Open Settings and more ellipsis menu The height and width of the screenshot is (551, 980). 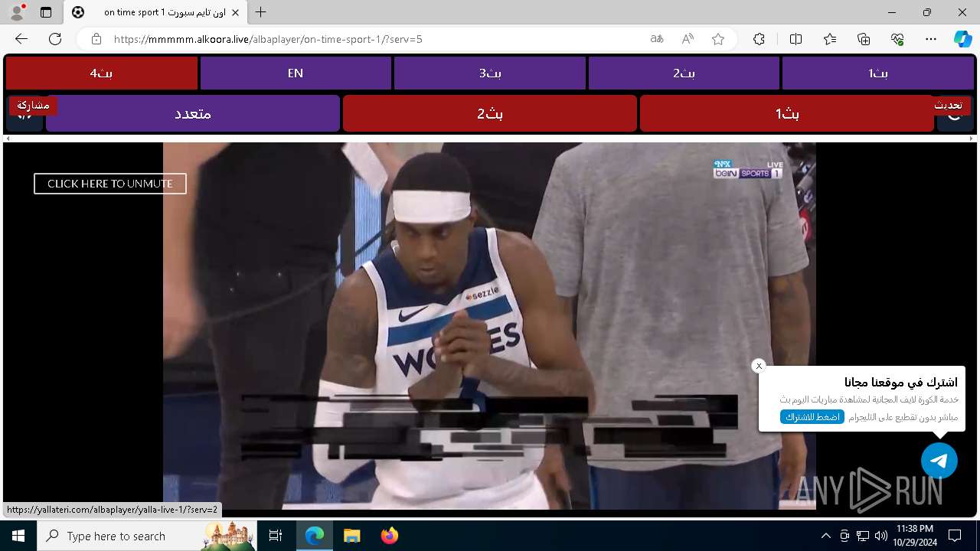[x=931, y=39]
